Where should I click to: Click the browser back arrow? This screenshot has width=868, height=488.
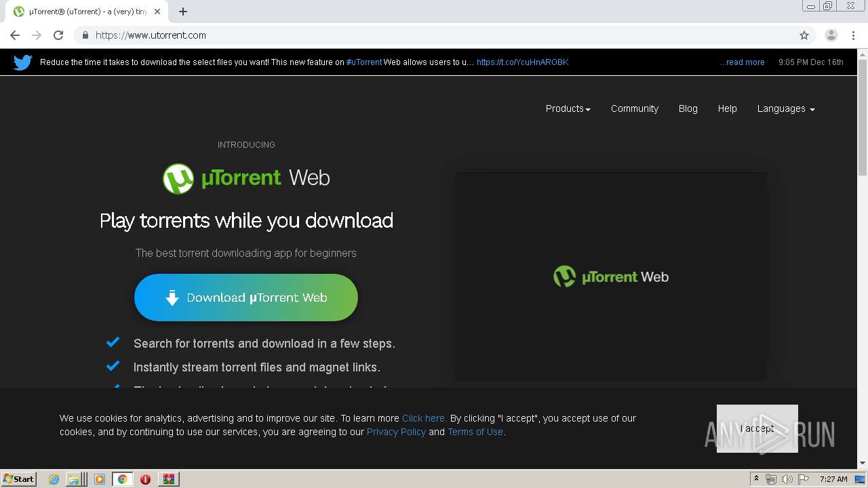15,35
